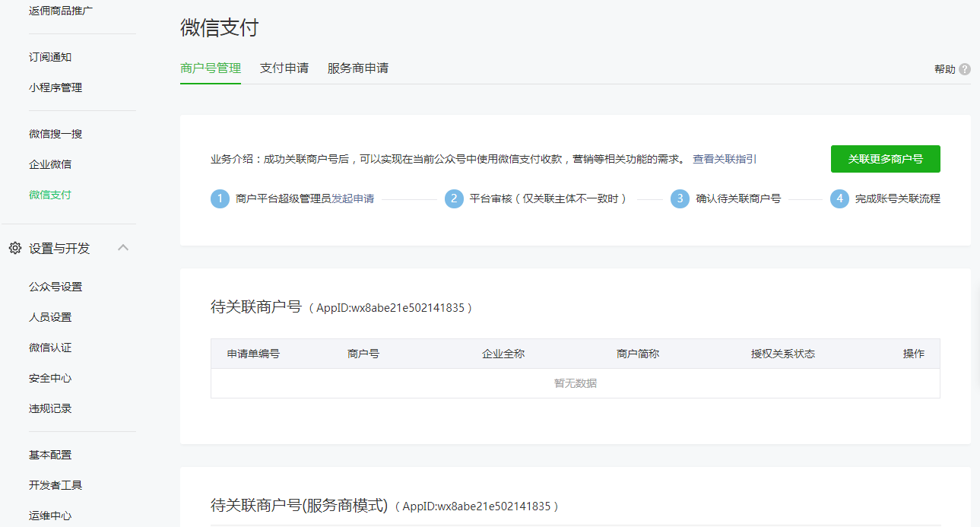The width and height of the screenshot is (980, 527).
Task: Click step 4 text 完成账号关联流程
Action: [x=898, y=198]
